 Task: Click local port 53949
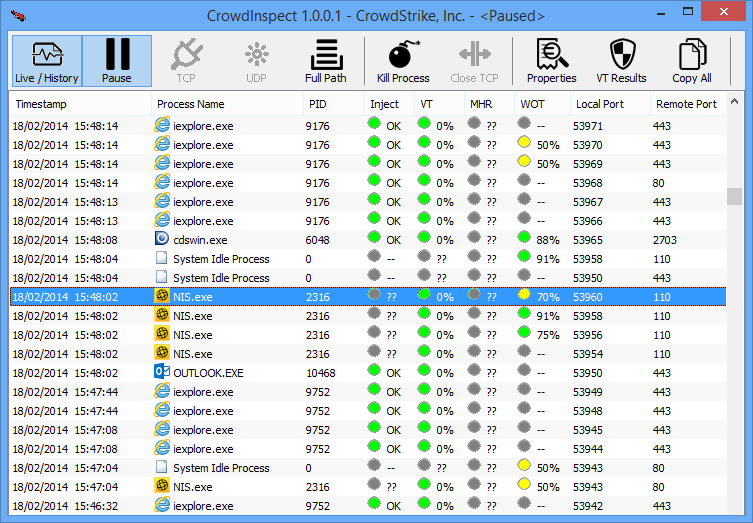pyautogui.click(x=588, y=392)
